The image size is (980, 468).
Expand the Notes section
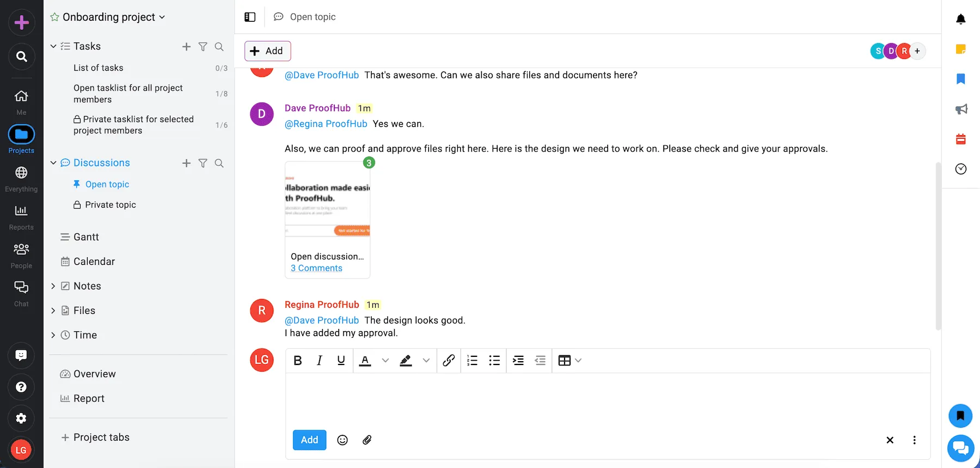(x=53, y=286)
